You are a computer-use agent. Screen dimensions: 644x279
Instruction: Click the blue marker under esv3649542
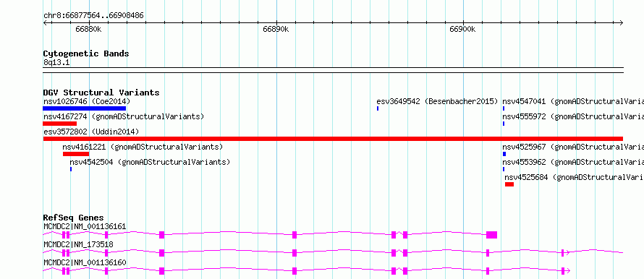click(x=378, y=108)
